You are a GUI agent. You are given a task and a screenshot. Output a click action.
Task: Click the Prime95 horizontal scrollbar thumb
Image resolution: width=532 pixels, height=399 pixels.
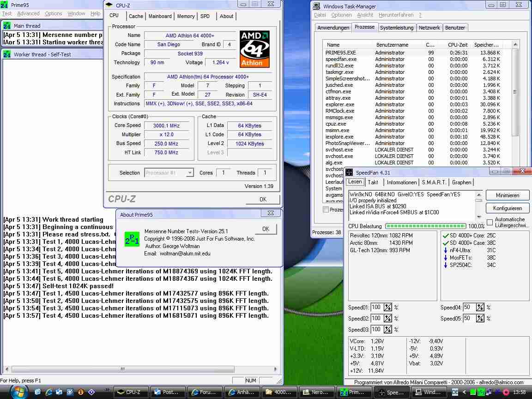click(123, 369)
